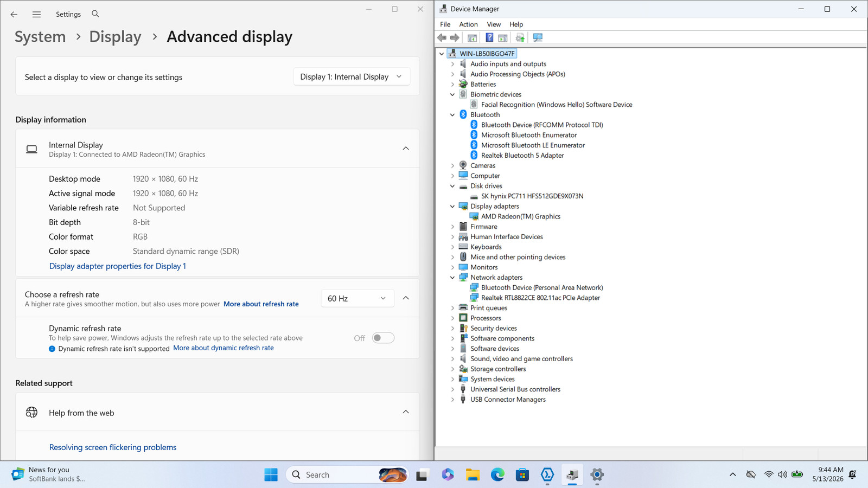The width and height of the screenshot is (868, 488).
Task: Click the Forward arrow in Device Manager toolbar
Action: (x=455, y=37)
